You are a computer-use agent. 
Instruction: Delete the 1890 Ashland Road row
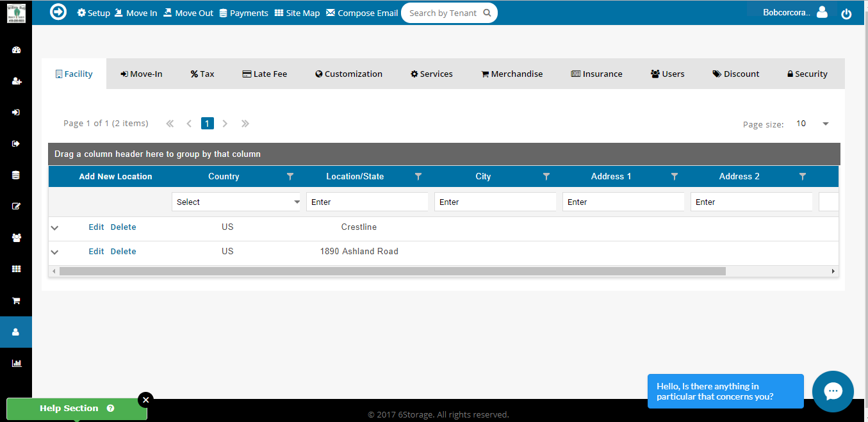(x=123, y=252)
